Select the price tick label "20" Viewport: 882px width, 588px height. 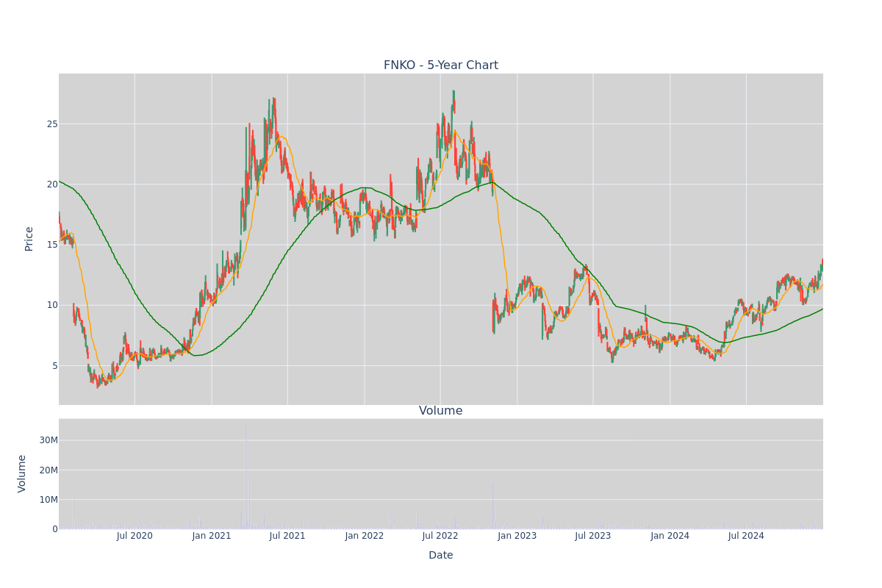point(52,184)
